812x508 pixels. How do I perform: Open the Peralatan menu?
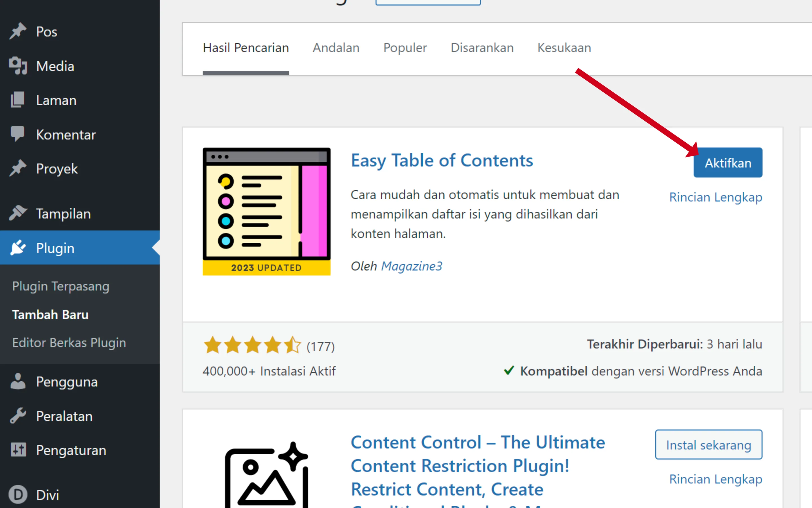point(80,416)
